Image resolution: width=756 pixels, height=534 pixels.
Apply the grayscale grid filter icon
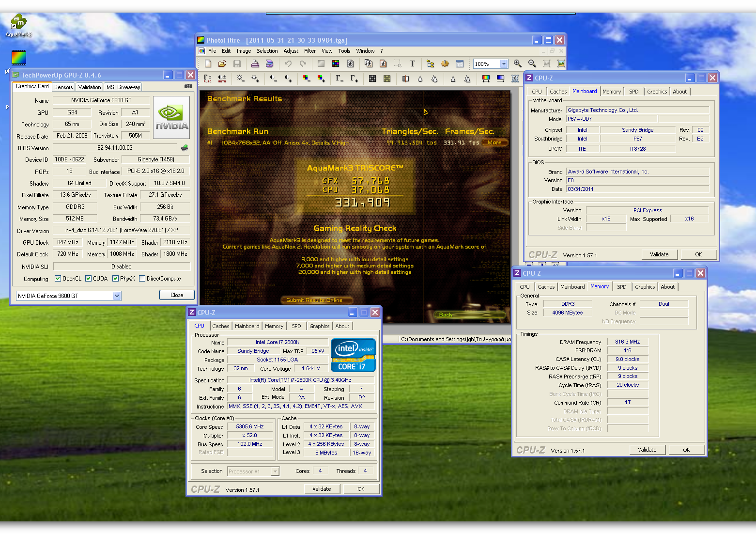[372, 79]
